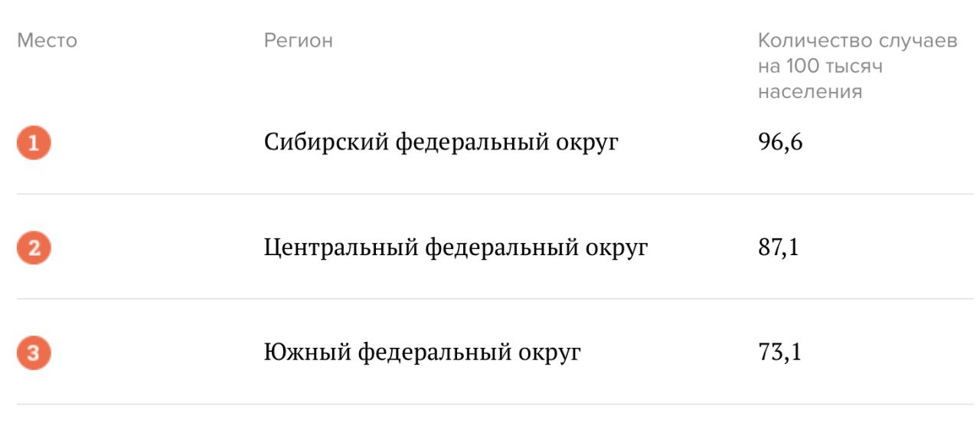The width and height of the screenshot is (980, 423).
Task: Click 'на 100 тысяч' header line
Action: (x=820, y=67)
